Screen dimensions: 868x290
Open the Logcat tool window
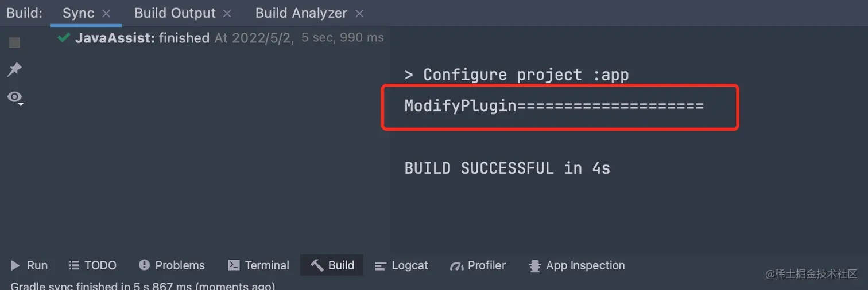401,265
